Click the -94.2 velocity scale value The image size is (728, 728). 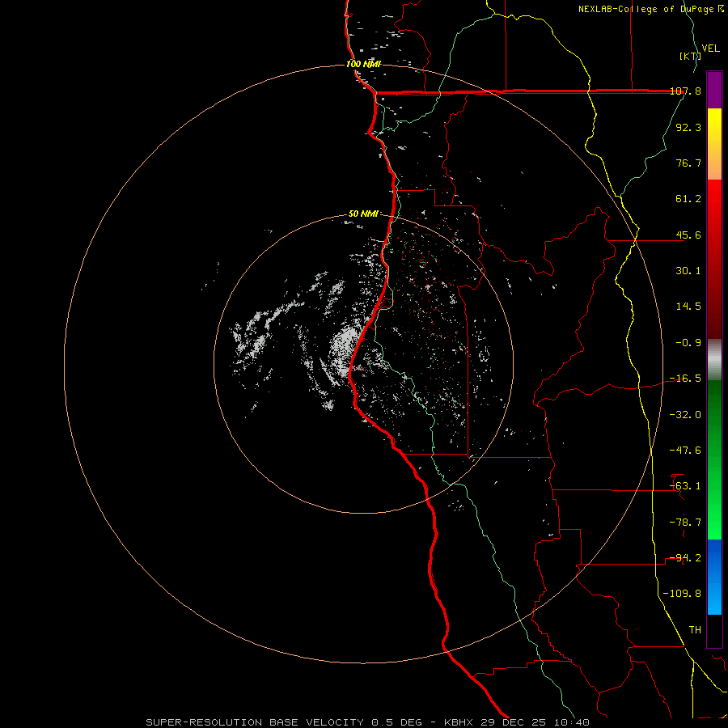pos(685,558)
